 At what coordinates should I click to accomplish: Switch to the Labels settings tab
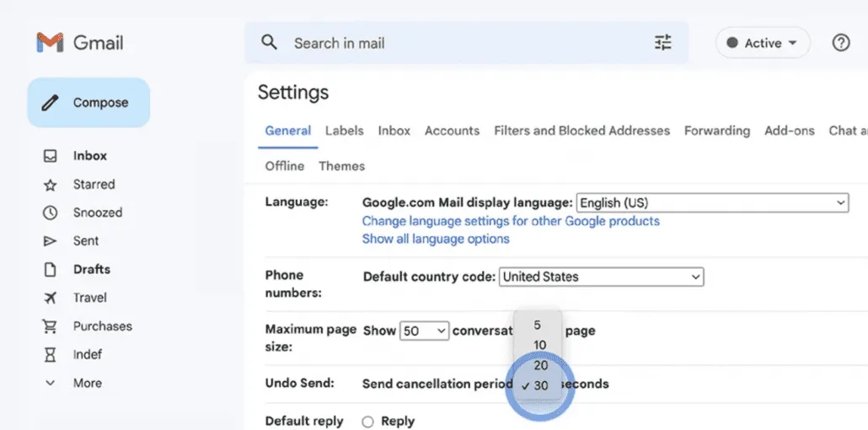[x=345, y=131]
